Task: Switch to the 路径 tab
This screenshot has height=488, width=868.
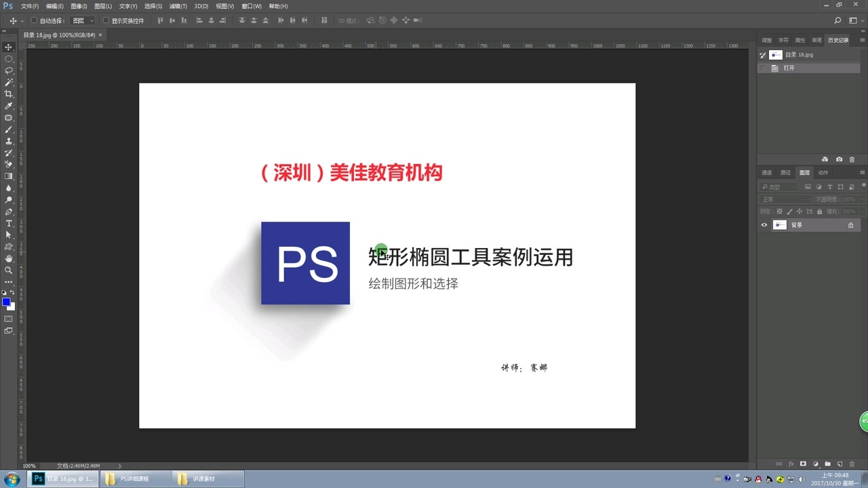Action: [786, 172]
